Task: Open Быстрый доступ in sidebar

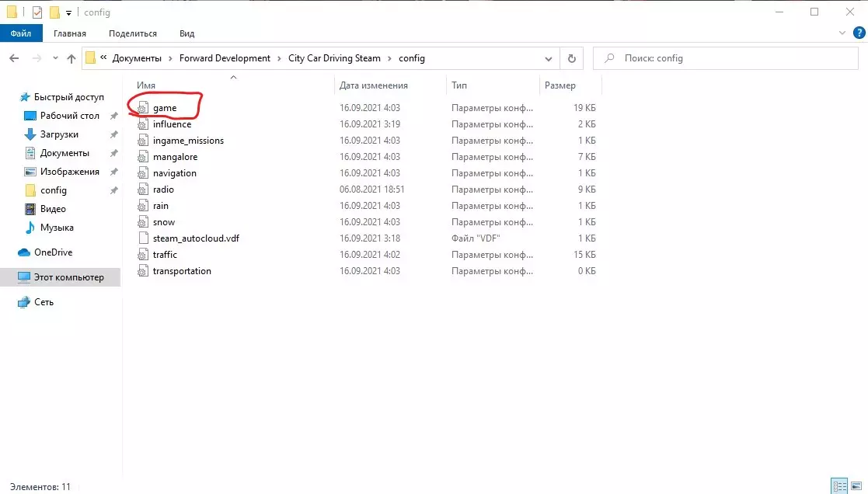Action: point(68,97)
